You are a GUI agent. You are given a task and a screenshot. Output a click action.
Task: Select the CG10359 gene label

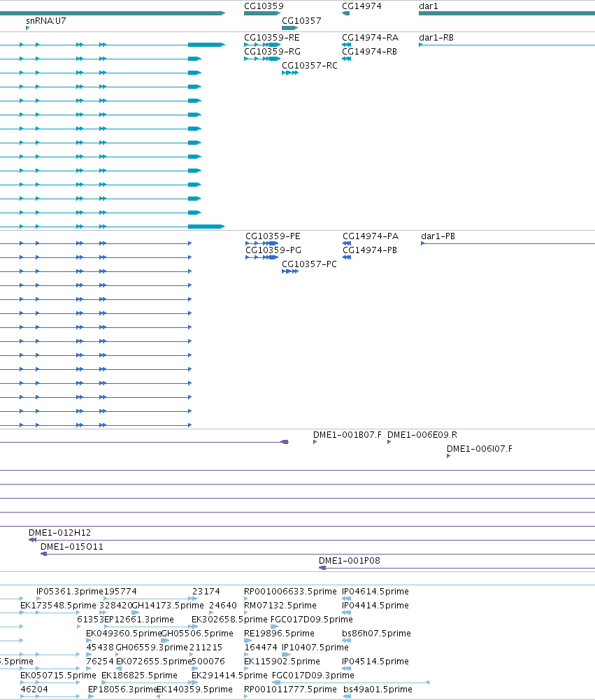coord(264,6)
